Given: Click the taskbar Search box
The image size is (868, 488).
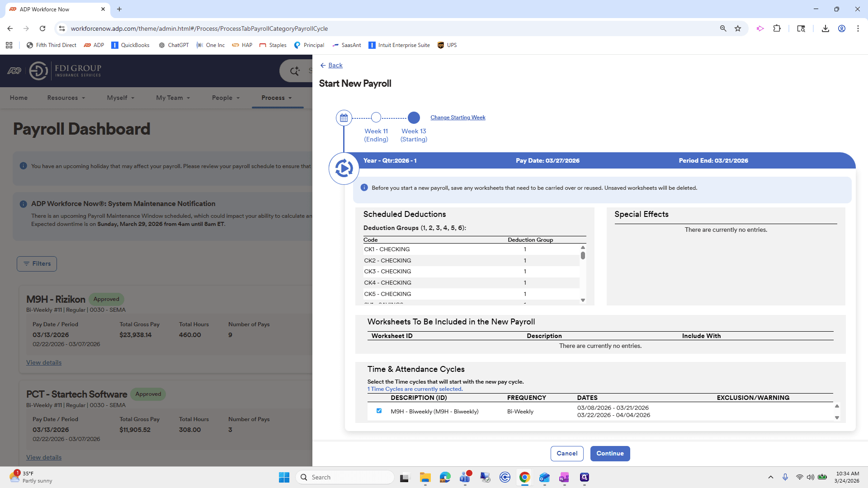Looking at the screenshot, I should (344, 477).
